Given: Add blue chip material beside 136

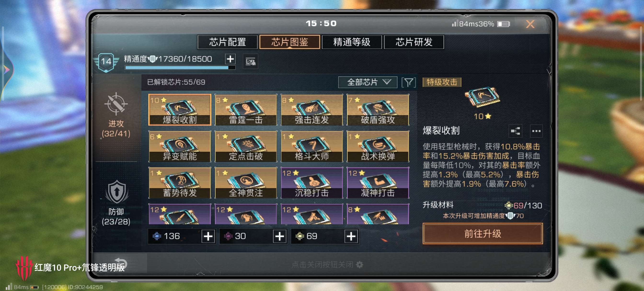Looking at the screenshot, I should [208, 236].
